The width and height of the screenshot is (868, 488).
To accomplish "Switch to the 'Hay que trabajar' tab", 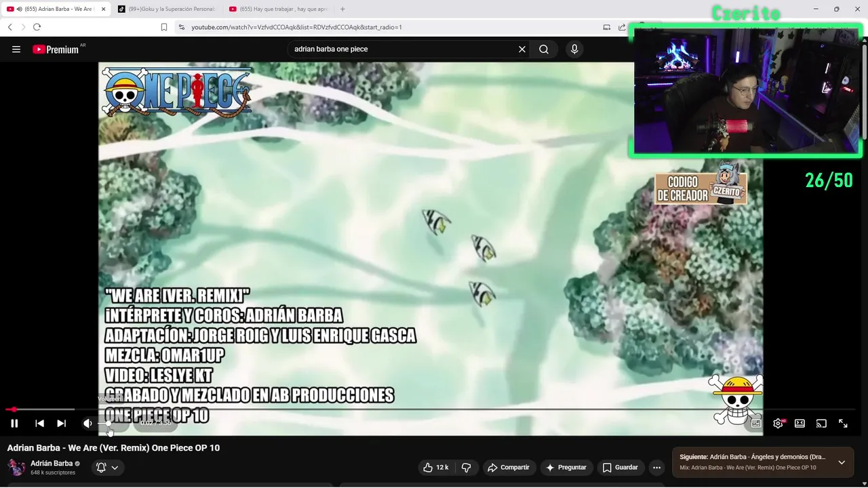I will [x=277, y=9].
